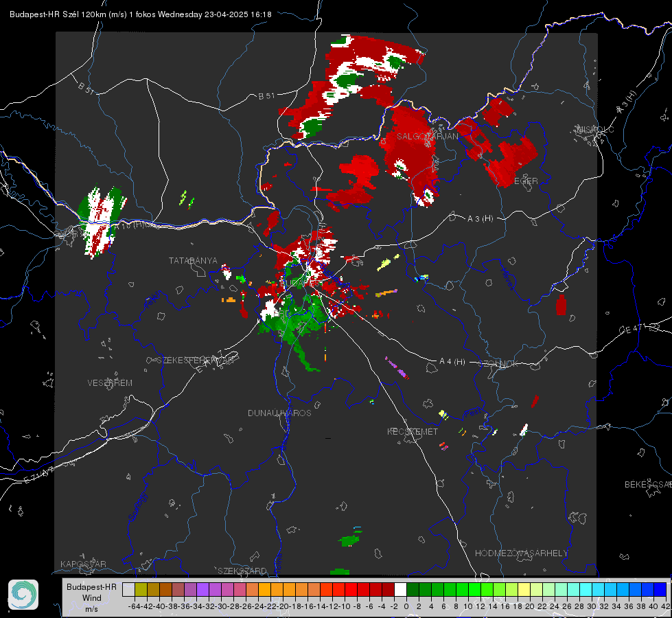Click the Somogy county label in blue
The height and width of the screenshot is (618, 672).
click(138, 507)
